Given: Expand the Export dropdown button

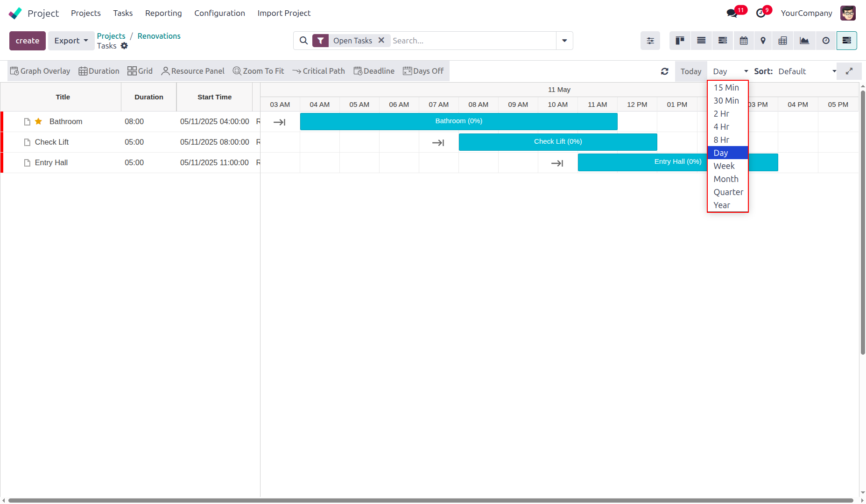Looking at the screenshot, I should pyautogui.click(x=71, y=41).
